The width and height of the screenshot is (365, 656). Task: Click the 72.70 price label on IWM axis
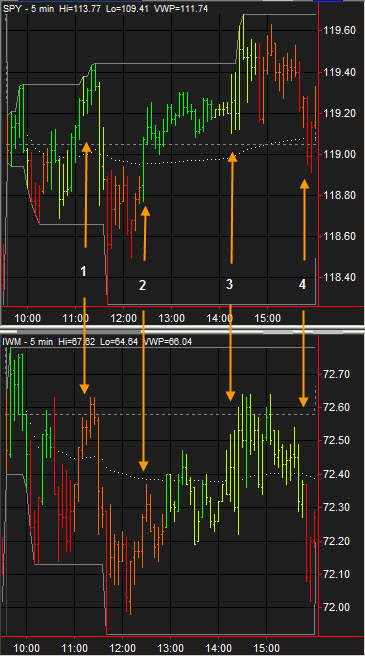click(336, 374)
